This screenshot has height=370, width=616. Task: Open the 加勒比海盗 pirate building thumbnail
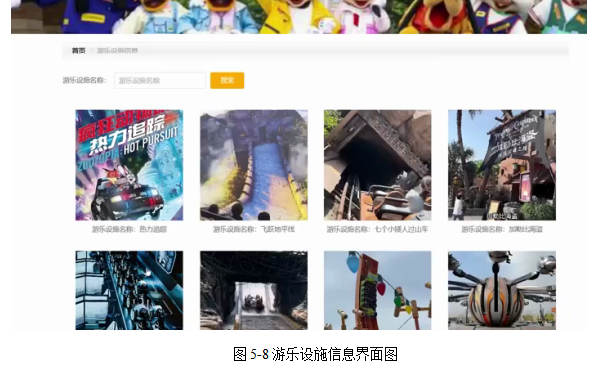[502, 165]
